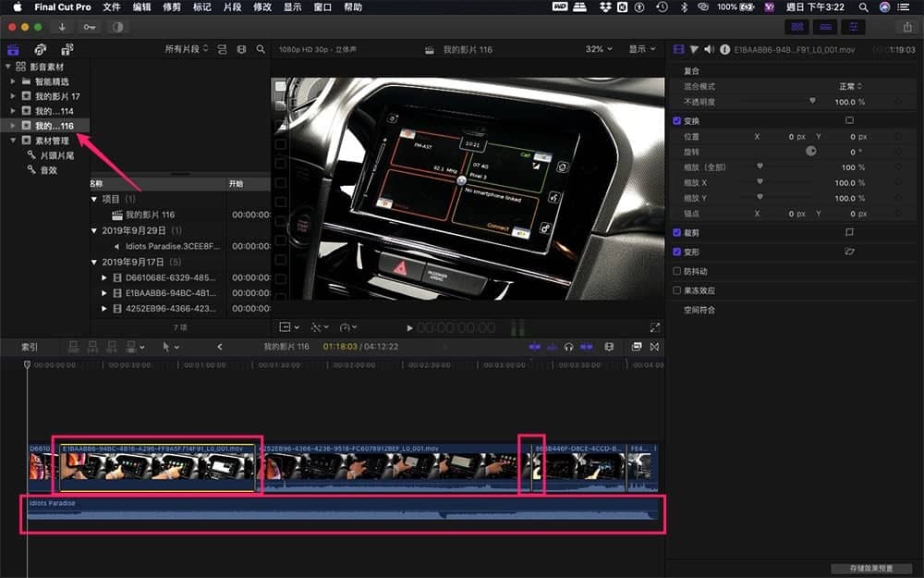Activate the Distort onscreen control icon

pyautogui.click(x=849, y=252)
